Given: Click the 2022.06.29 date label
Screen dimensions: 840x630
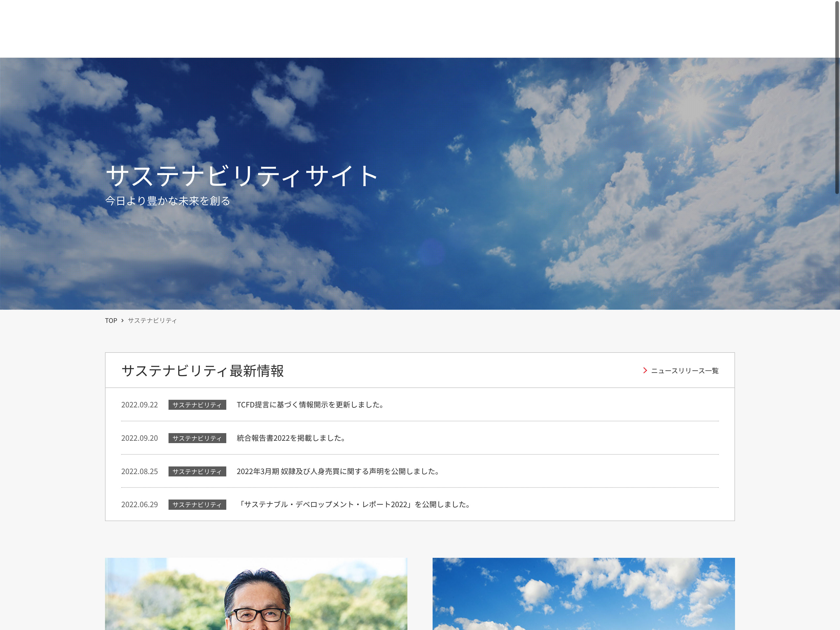Looking at the screenshot, I should [139, 505].
